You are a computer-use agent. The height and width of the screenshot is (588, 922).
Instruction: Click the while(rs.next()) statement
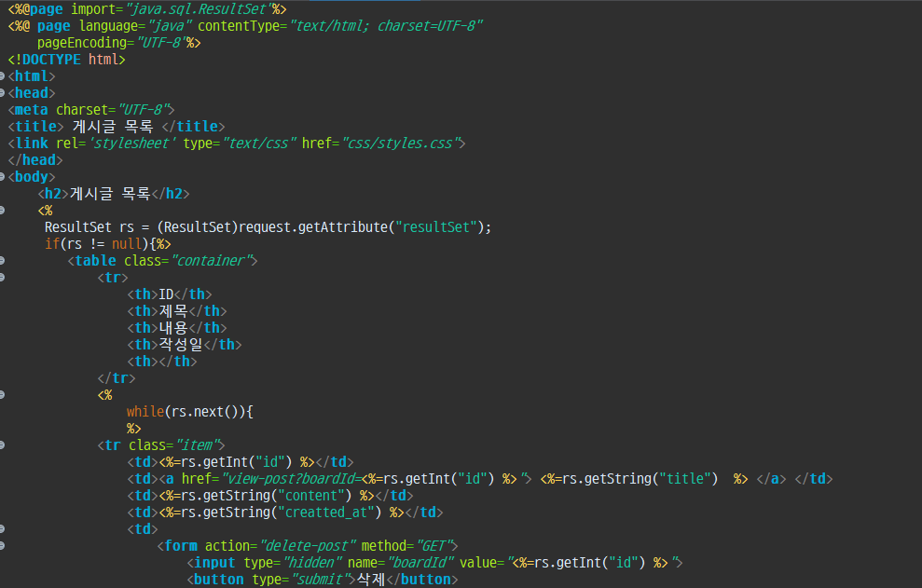point(190,412)
